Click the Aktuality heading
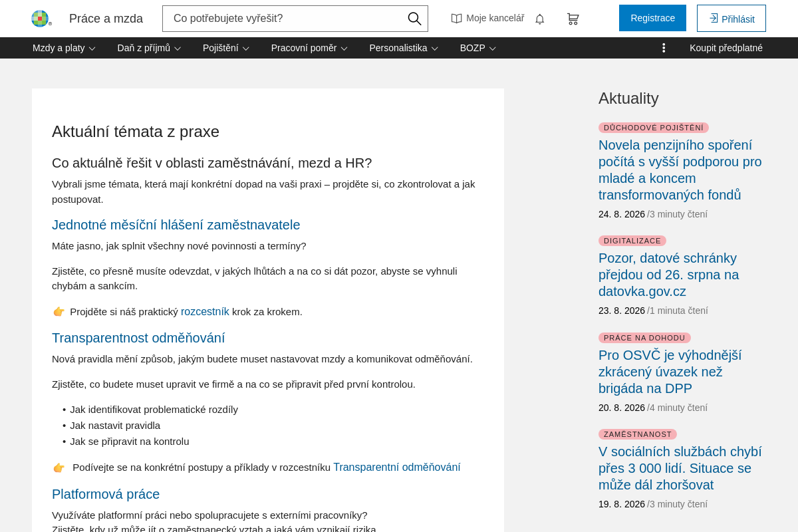The height and width of the screenshot is (532, 798). coord(628,98)
